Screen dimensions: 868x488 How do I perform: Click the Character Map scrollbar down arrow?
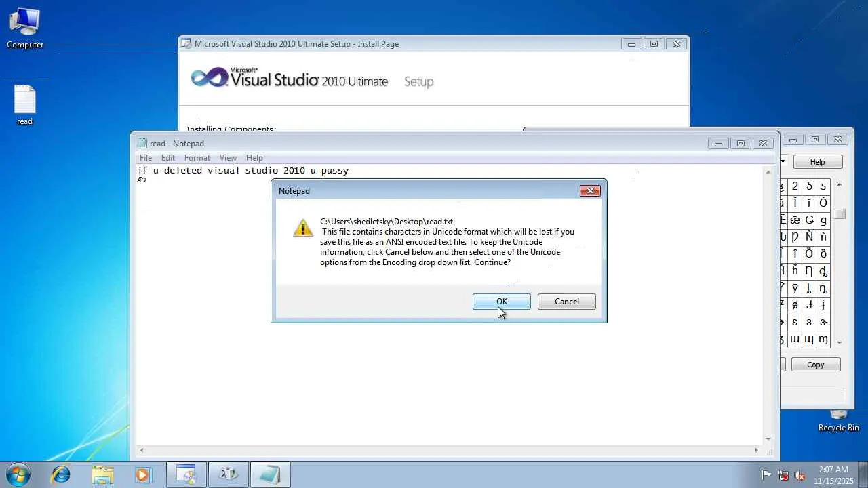click(x=840, y=342)
